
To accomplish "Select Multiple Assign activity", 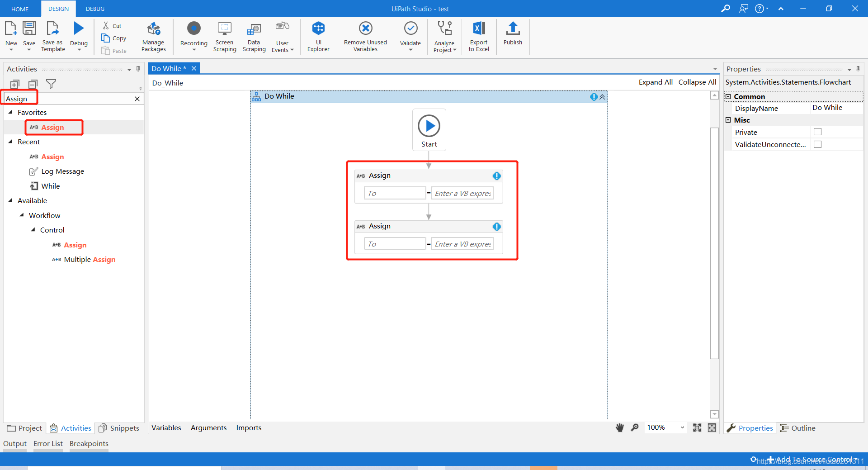I will [84, 259].
